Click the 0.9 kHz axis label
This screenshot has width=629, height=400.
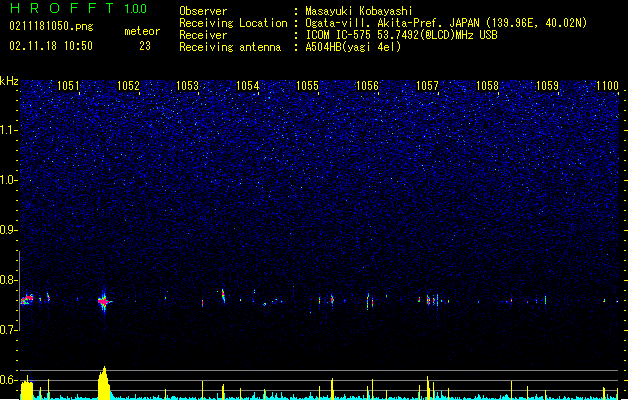(9, 230)
